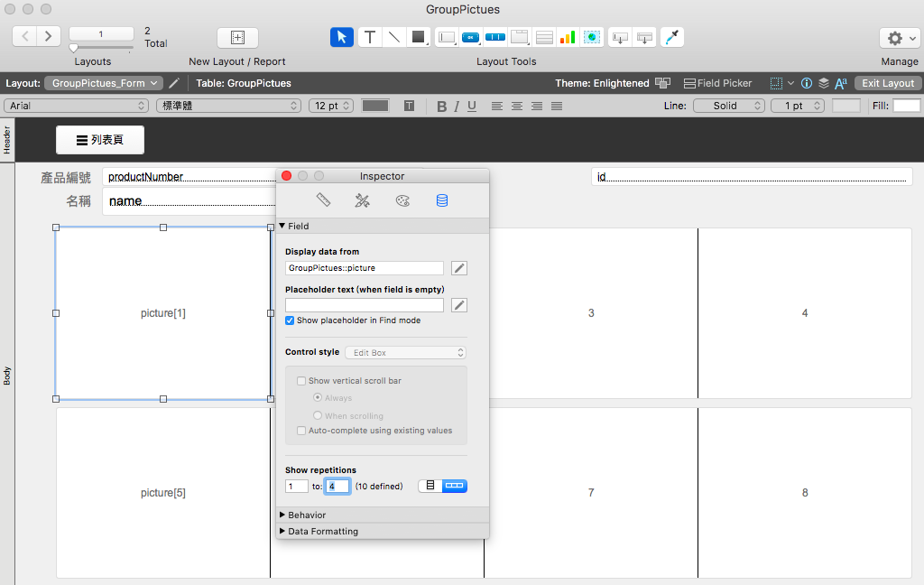Image resolution: width=924 pixels, height=585 pixels.
Task: Open the 12 pt font size dropdown
Action: [330, 106]
